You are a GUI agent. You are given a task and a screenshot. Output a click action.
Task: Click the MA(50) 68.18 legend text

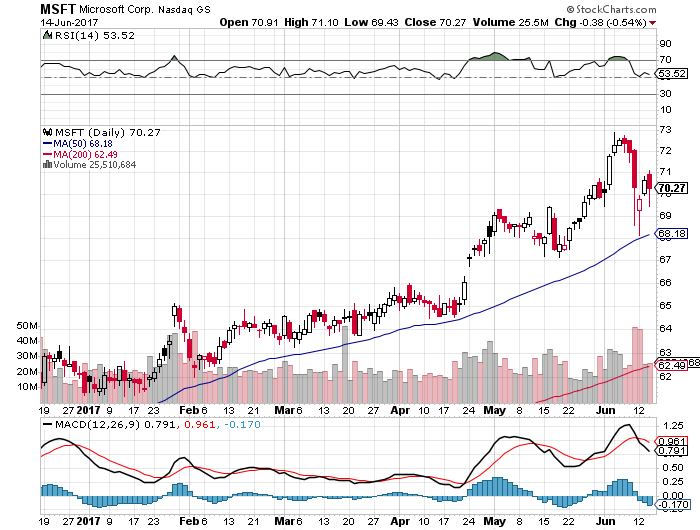tap(83, 144)
